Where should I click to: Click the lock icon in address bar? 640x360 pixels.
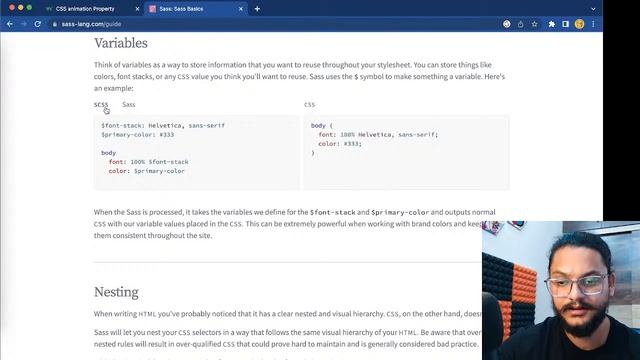(x=55, y=24)
